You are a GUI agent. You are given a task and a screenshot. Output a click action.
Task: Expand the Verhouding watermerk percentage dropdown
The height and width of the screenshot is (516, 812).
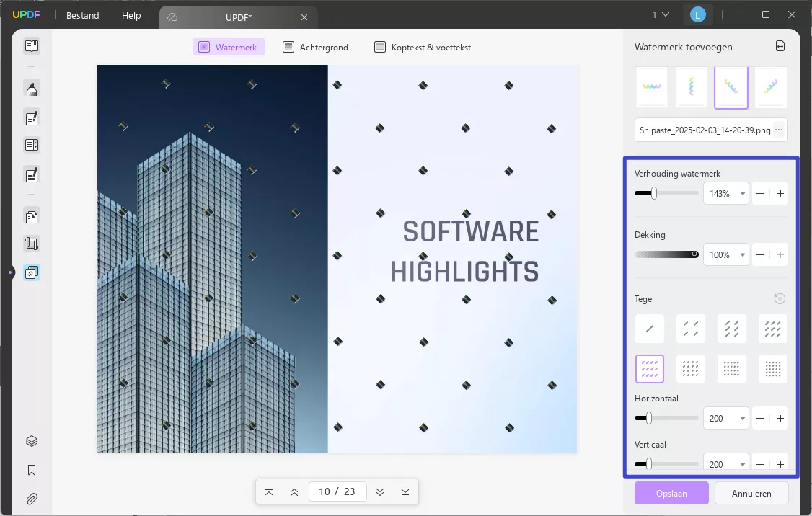click(742, 194)
